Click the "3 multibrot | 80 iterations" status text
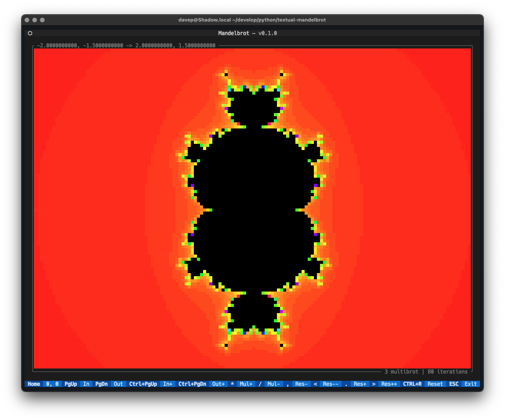This screenshot has width=505, height=420. point(426,372)
